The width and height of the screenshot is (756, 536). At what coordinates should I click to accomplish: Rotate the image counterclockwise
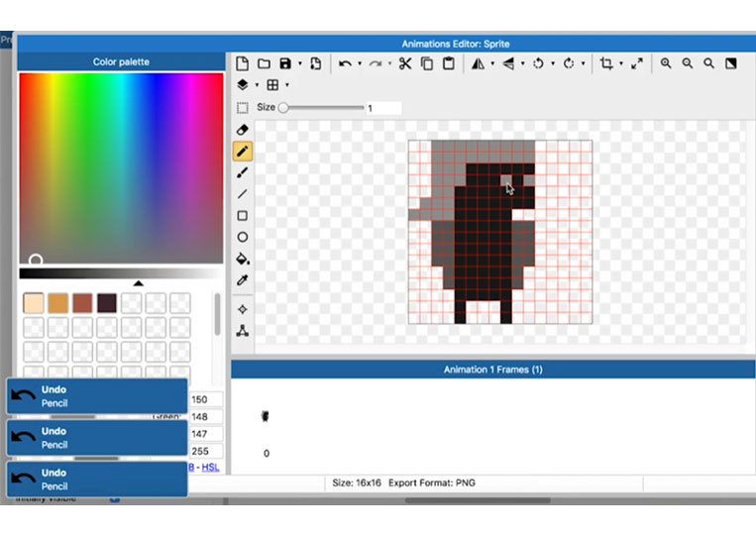(539, 63)
